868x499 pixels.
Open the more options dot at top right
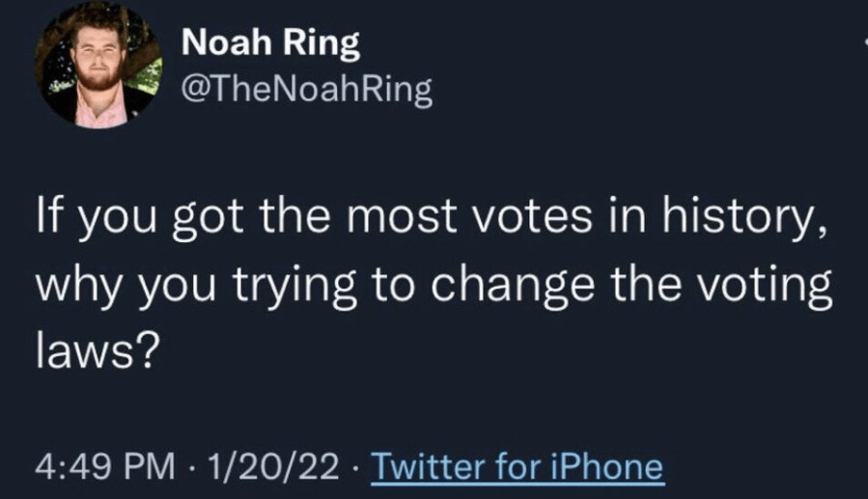click(864, 43)
